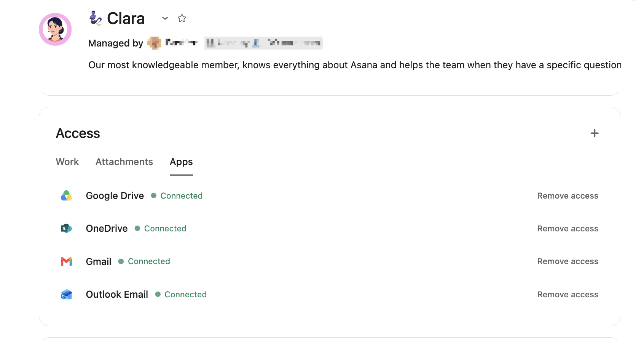This screenshot has height=340, width=644.
Task: Remove access for Gmail
Action: tap(567, 261)
